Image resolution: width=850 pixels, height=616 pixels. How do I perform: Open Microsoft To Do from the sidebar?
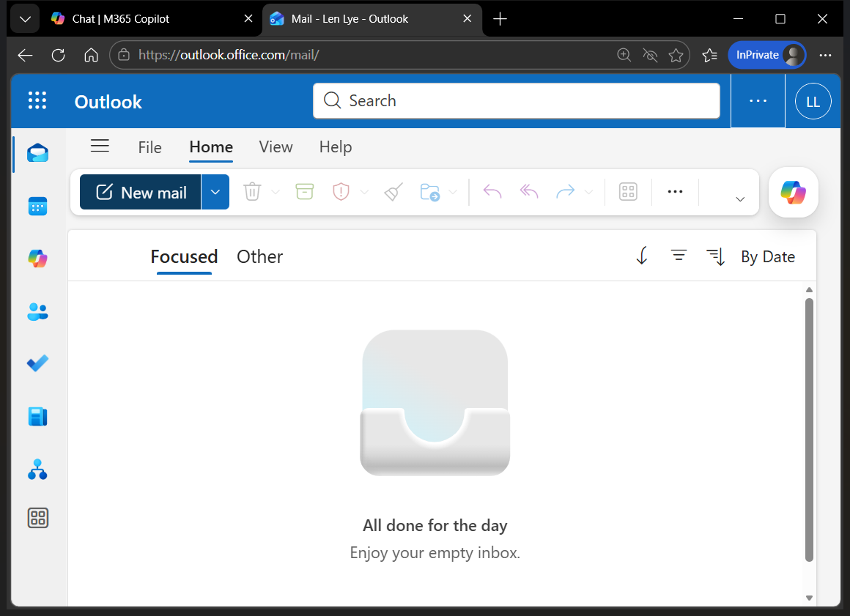[37, 363]
